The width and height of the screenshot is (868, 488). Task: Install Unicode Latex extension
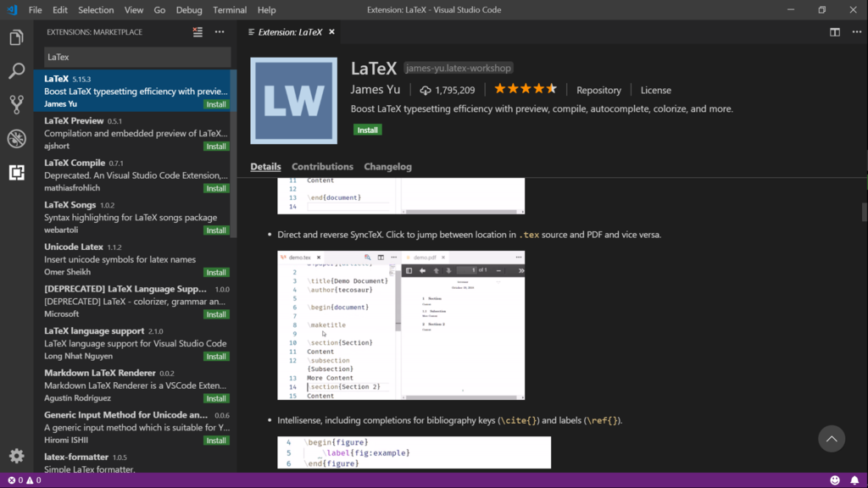pos(216,272)
